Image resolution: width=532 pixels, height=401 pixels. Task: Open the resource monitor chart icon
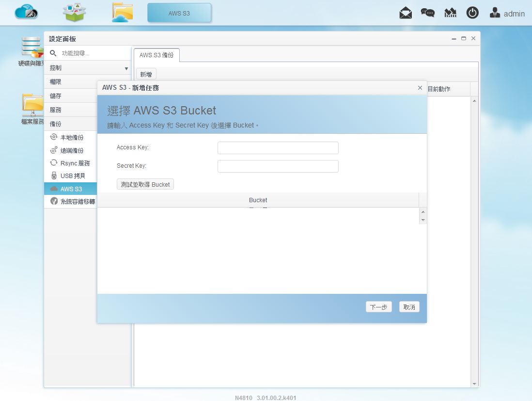(450, 13)
